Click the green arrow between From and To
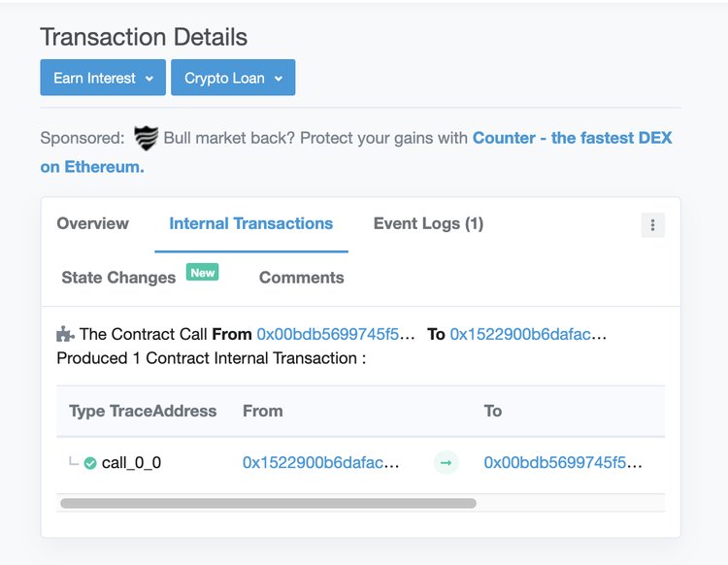The image size is (728, 565). 446,463
